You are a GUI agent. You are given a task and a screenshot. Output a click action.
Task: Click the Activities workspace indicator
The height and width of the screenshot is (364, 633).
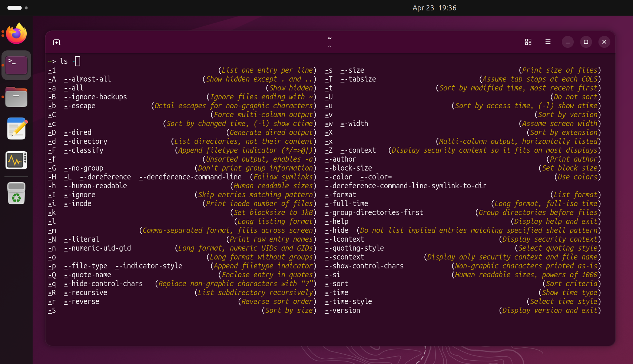pyautogui.click(x=17, y=8)
